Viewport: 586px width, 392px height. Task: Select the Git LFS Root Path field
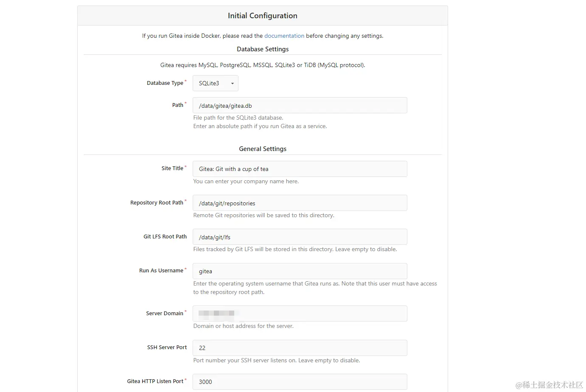click(300, 237)
